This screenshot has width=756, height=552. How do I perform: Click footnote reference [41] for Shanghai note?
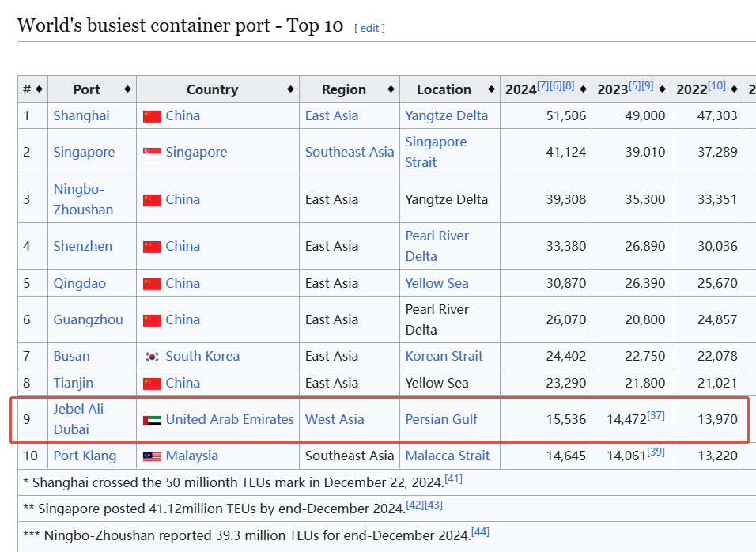click(453, 478)
